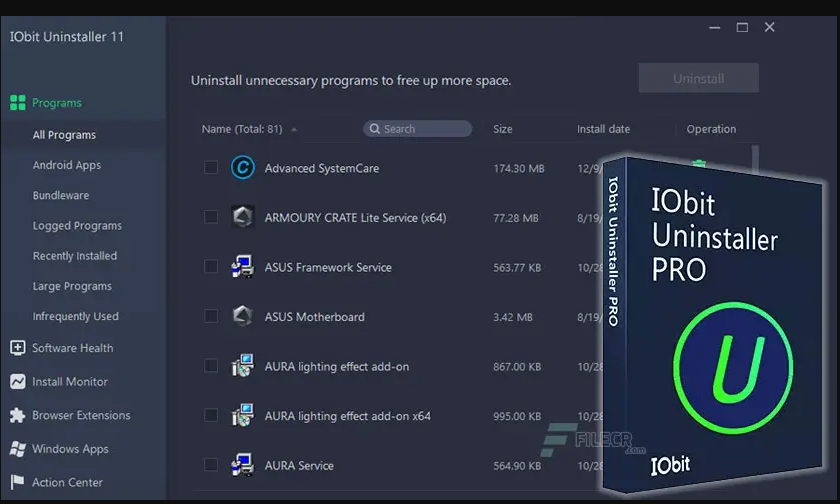
Task: Click the green trash icon for Advanced SystemCare
Action: pyautogui.click(x=699, y=163)
